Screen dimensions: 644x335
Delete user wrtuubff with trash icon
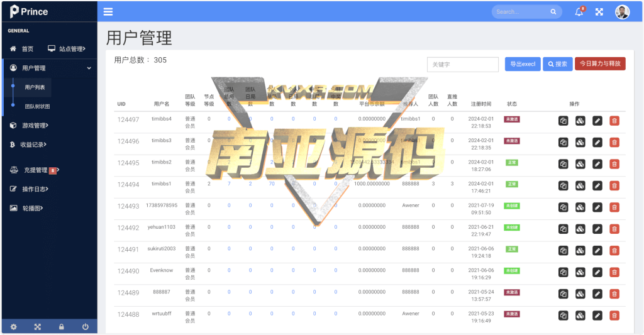click(614, 316)
